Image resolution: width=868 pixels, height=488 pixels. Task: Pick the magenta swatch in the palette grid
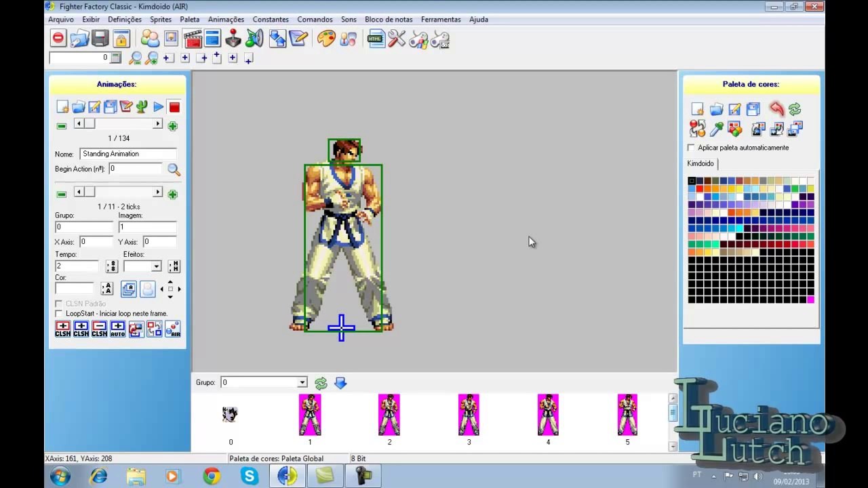[x=810, y=300]
